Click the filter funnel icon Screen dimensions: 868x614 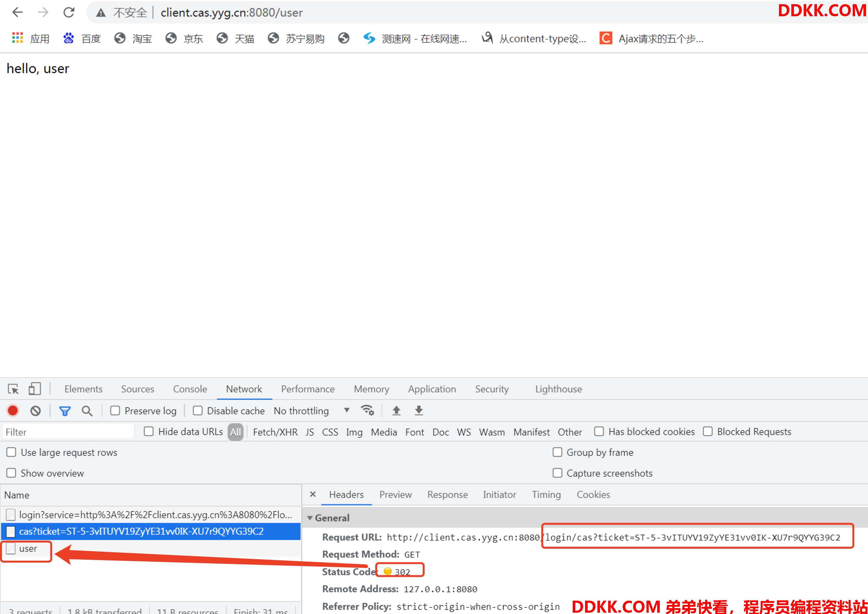65,411
